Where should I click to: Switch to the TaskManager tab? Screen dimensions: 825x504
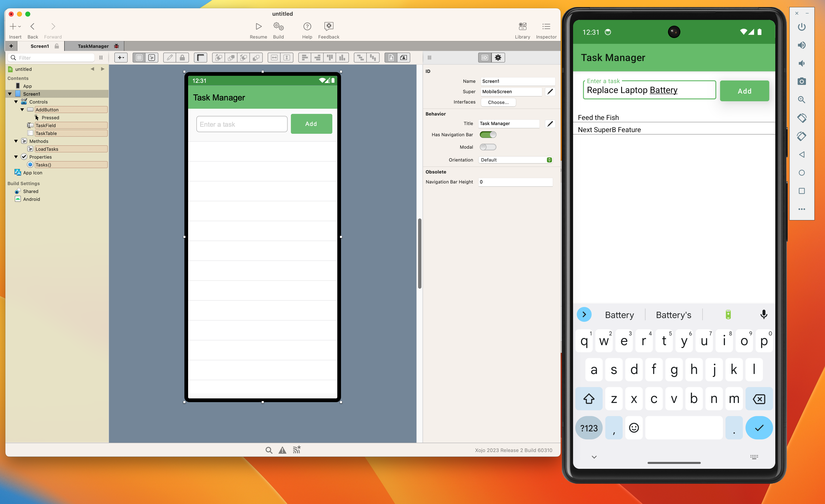(x=94, y=46)
